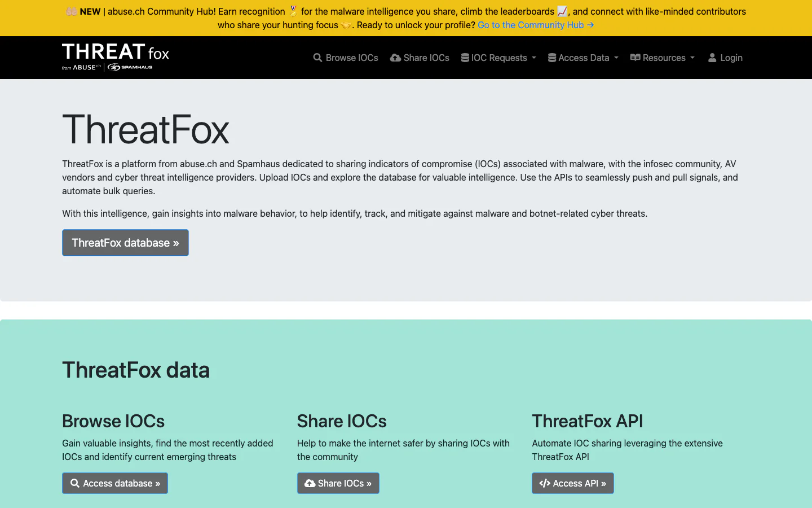
Task: Open the Resources menu
Action: tap(663, 58)
